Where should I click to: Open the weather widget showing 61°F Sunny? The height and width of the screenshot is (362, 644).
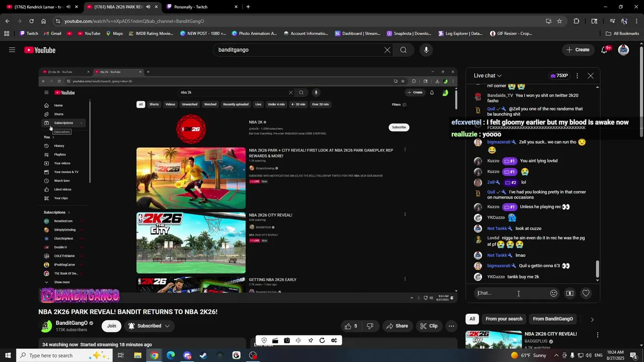[528, 355]
